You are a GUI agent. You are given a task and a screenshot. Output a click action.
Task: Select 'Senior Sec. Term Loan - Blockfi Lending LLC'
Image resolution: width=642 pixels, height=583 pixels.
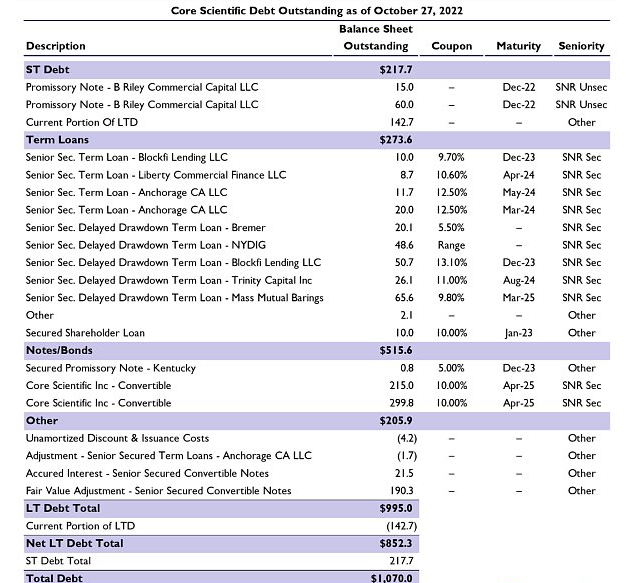pos(127,158)
